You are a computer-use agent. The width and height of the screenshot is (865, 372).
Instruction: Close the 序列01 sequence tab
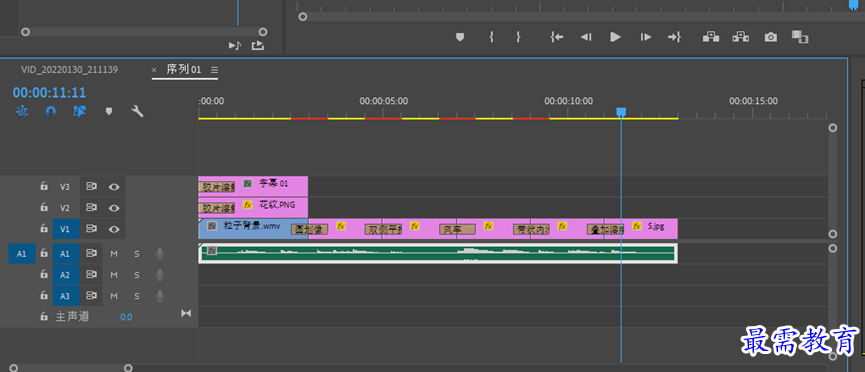[x=154, y=70]
